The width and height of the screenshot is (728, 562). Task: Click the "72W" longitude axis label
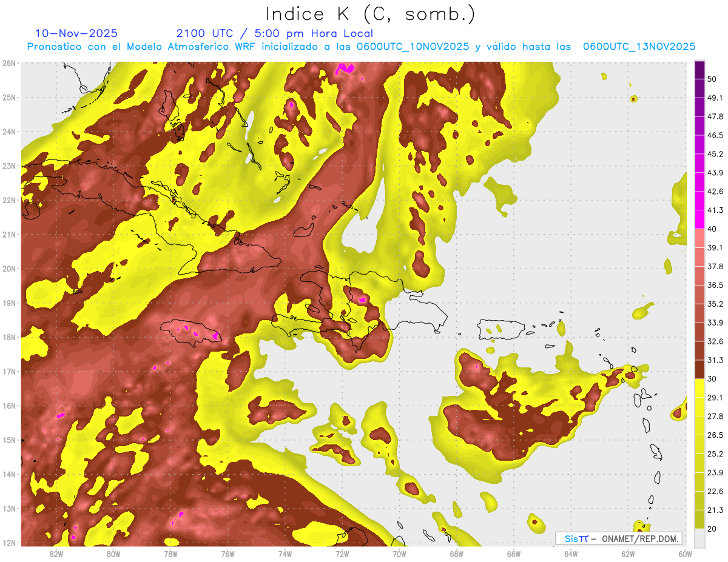coord(342,554)
